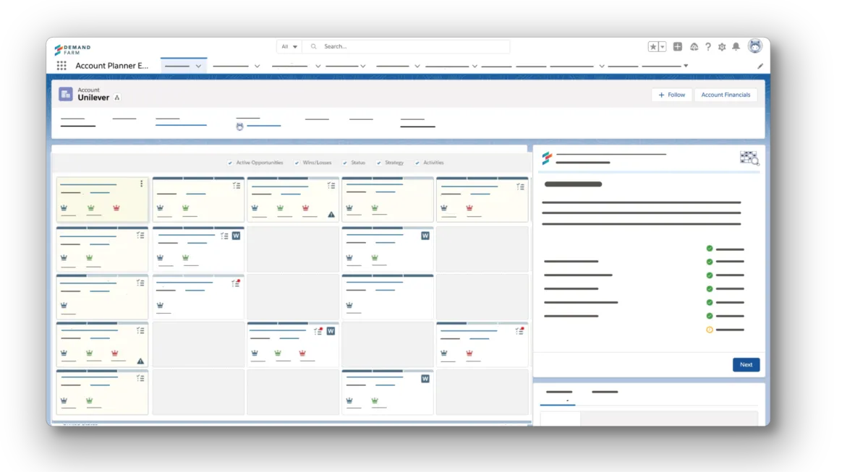The height and width of the screenshot is (472, 868).
Task: Click red crown on card with three-dot menu
Action: pyautogui.click(x=116, y=208)
